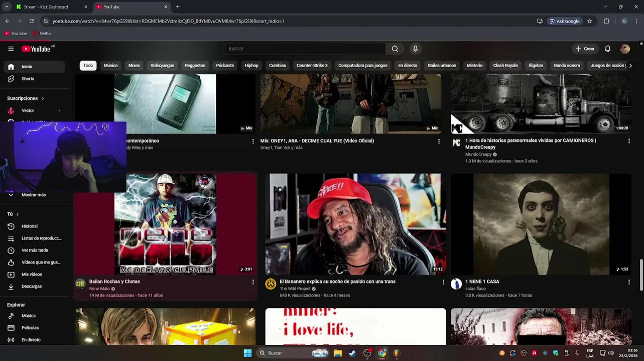Open the MundoCreepy channel name link

coord(478,154)
